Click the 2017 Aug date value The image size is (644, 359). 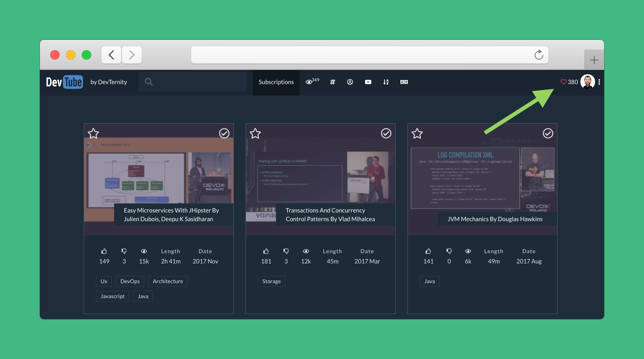pyautogui.click(x=529, y=261)
